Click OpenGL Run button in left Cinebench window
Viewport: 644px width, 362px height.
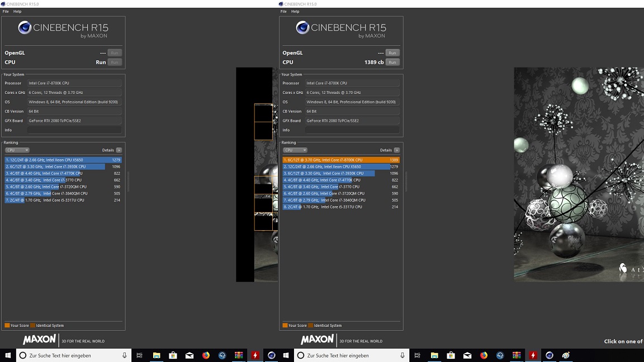click(115, 53)
